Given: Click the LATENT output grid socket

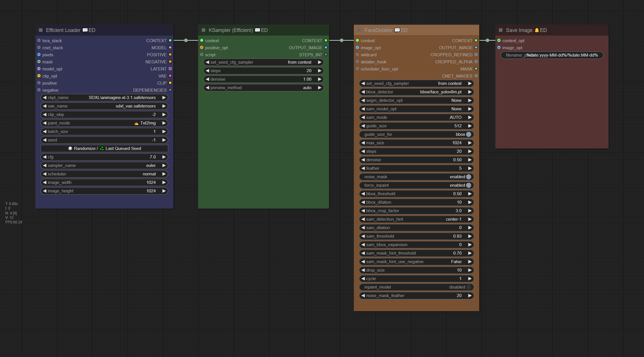Looking at the screenshot, I should (x=170, y=69).
